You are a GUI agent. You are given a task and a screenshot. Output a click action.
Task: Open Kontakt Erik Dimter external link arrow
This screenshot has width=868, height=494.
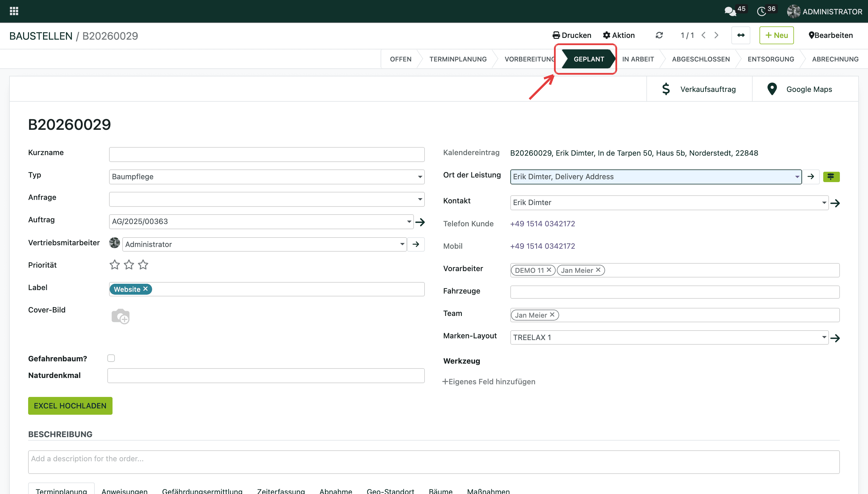tap(835, 203)
